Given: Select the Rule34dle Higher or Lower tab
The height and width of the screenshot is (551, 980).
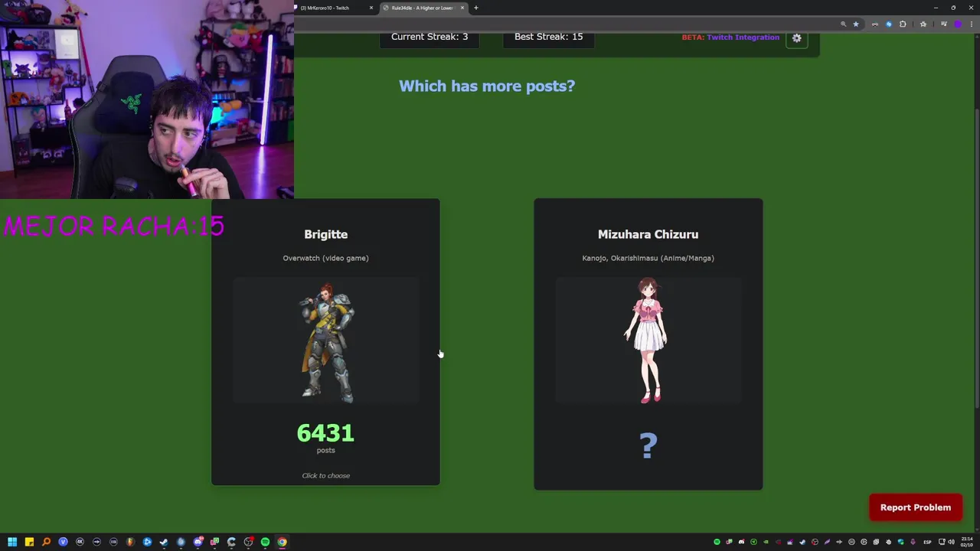Looking at the screenshot, I should point(423,8).
